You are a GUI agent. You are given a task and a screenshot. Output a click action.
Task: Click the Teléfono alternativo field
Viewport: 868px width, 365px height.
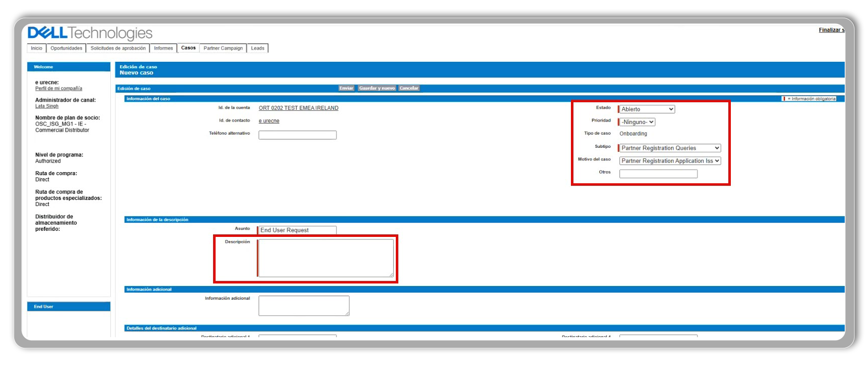pyautogui.click(x=297, y=135)
